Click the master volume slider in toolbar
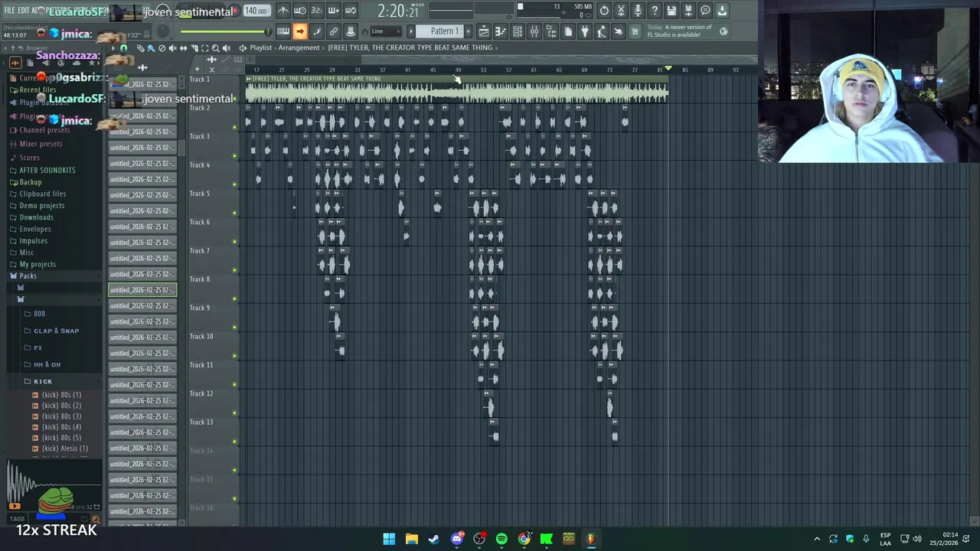Screen dimensions: 980x551 click(226, 31)
